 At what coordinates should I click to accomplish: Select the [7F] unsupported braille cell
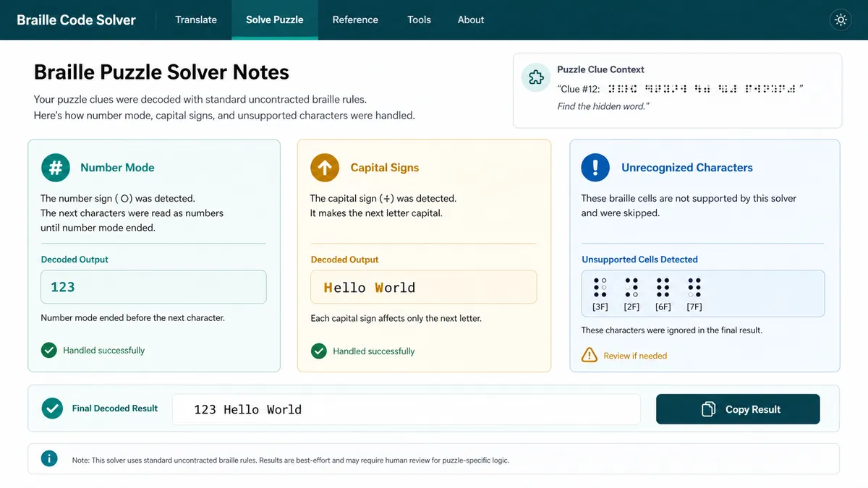[694, 294]
